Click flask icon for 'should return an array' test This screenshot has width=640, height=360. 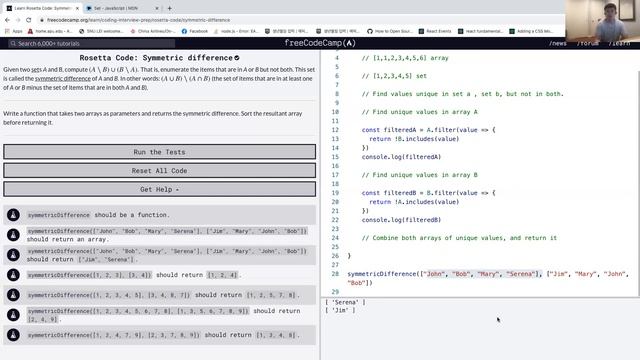13,235
